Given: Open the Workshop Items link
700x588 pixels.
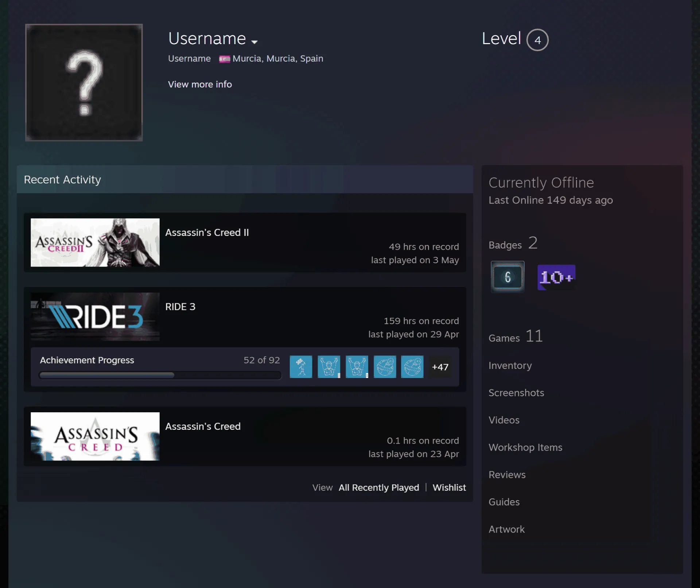Looking at the screenshot, I should 525,447.
